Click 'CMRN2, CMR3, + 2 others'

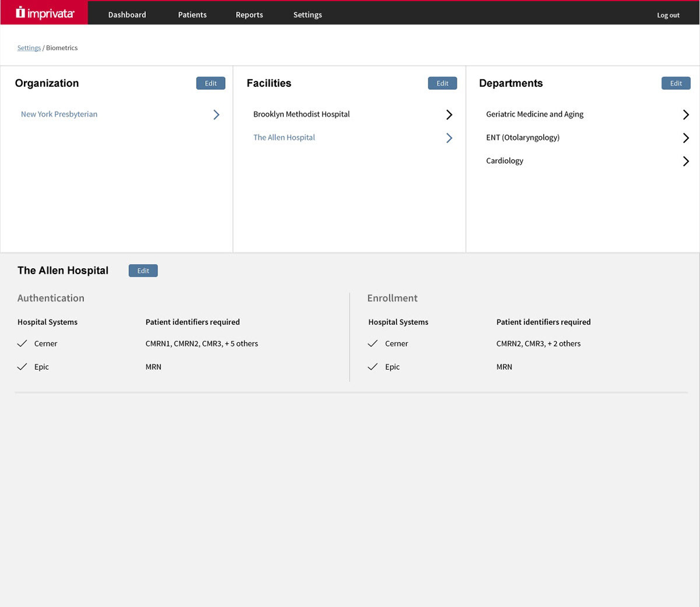pyautogui.click(x=538, y=343)
